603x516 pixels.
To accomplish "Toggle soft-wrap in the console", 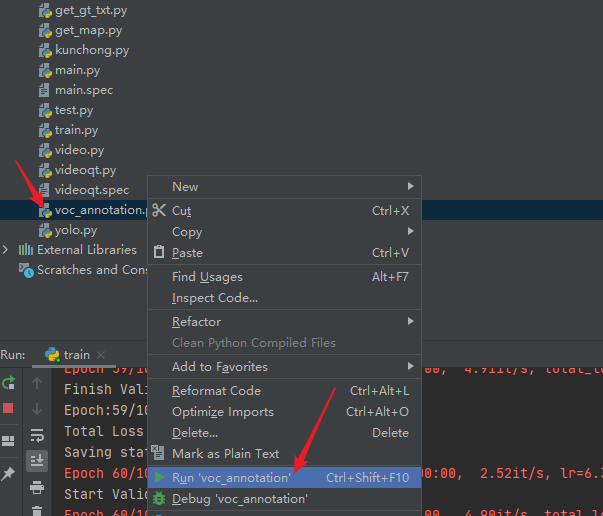I will coord(37,436).
